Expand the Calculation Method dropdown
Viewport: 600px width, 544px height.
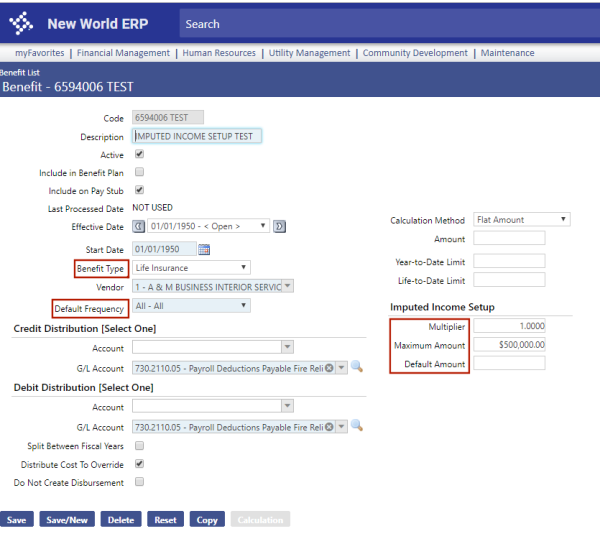521,220
